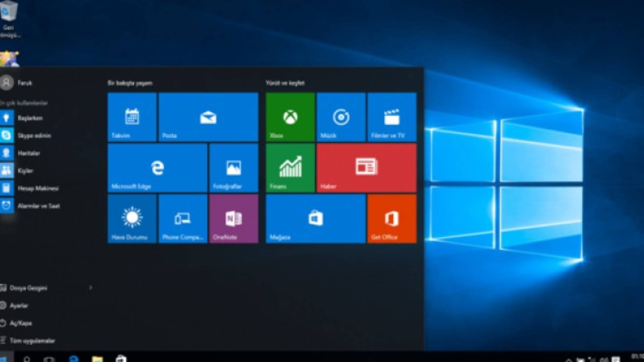Launch the Microsoft Edge tile
644x362 pixels.
point(157,168)
